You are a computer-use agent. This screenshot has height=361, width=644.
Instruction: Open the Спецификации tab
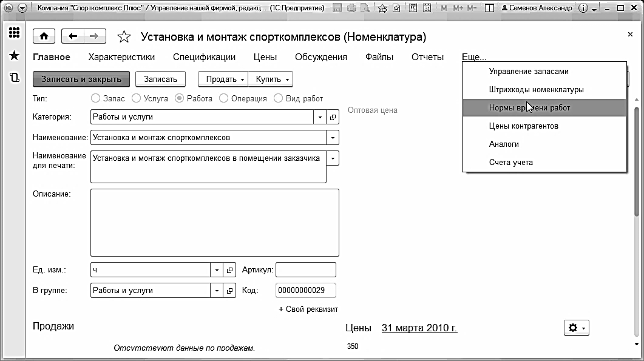pyautogui.click(x=204, y=57)
